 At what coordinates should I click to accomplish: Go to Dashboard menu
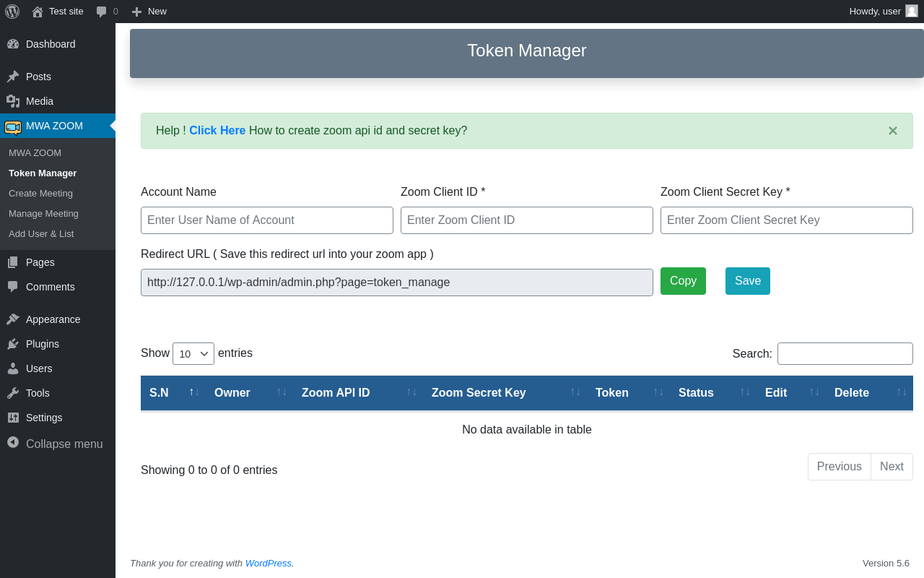pyautogui.click(x=51, y=44)
